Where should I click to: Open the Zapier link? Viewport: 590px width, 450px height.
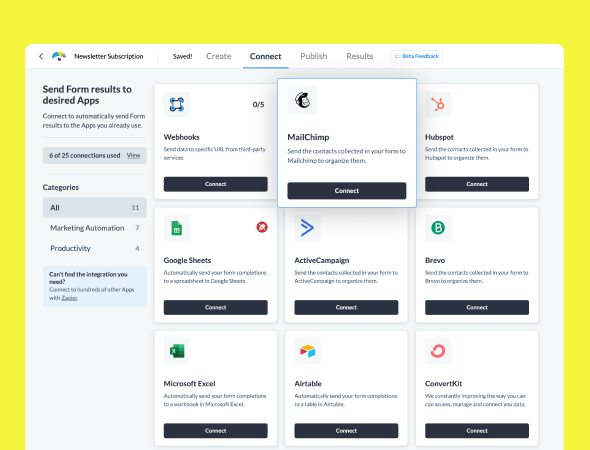pyautogui.click(x=69, y=298)
